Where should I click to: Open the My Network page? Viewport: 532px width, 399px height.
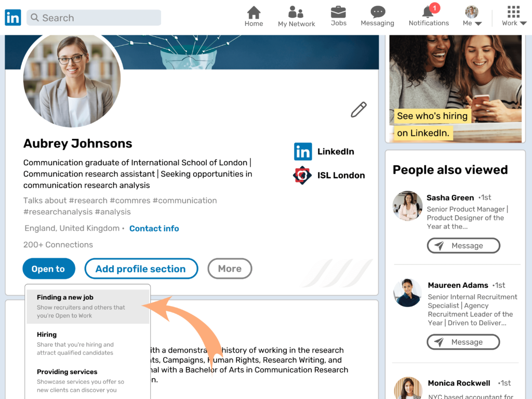pos(296,15)
